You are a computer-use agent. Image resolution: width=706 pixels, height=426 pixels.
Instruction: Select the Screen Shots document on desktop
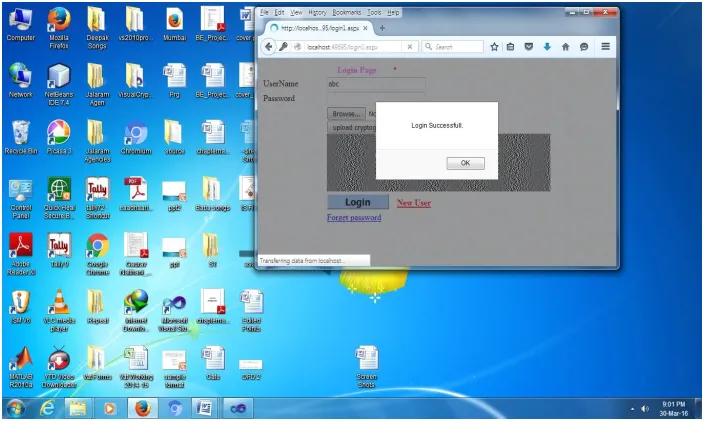click(x=367, y=367)
